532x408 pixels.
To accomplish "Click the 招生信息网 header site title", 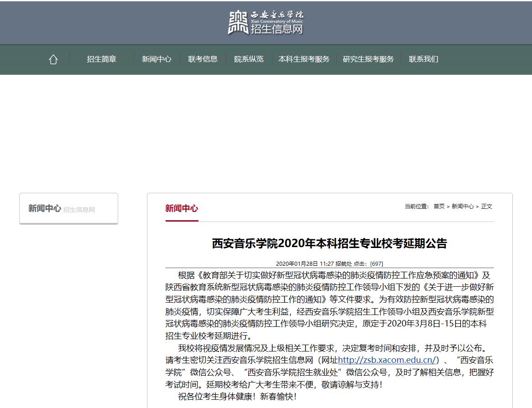I will coord(276,29).
